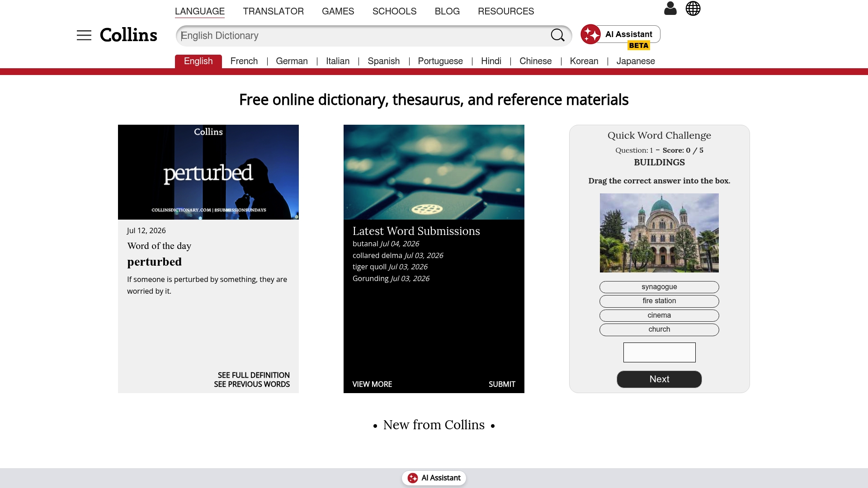Select the church answer option
The height and width of the screenshot is (488, 868).
tap(659, 329)
